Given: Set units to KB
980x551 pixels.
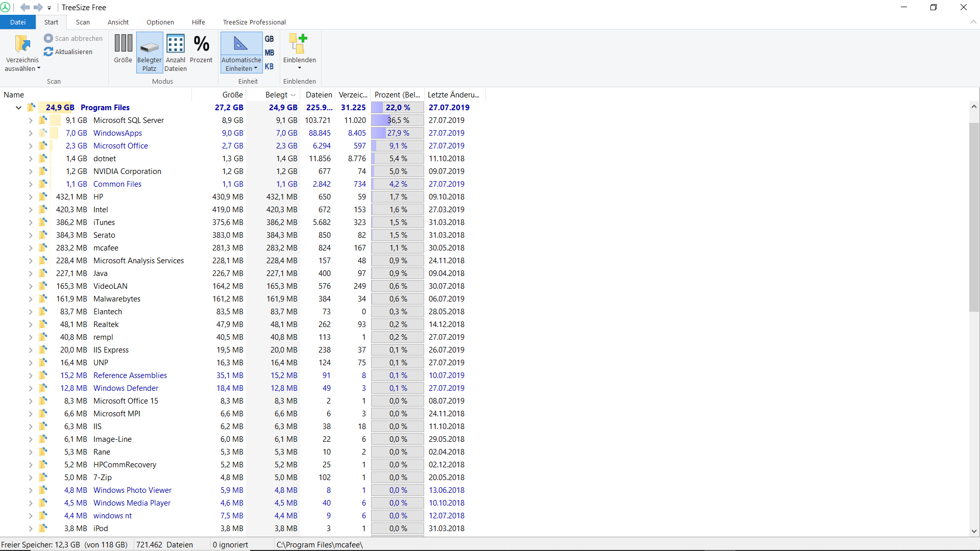Looking at the screenshot, I should [269, 66].
